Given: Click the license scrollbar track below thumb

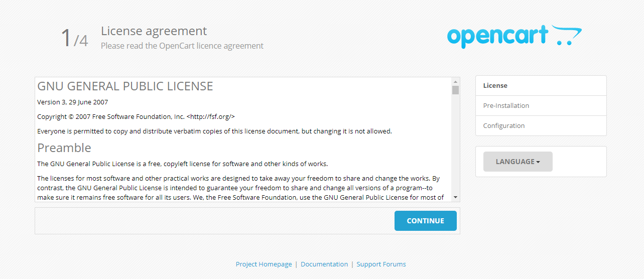Looking at the screenshot, I should pos(455,146).
